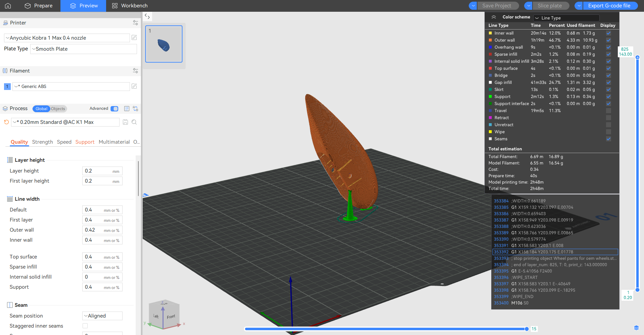Open filament settings icon in Filament header
Viewport: 644px width, 335px height.
pos(135,71)
